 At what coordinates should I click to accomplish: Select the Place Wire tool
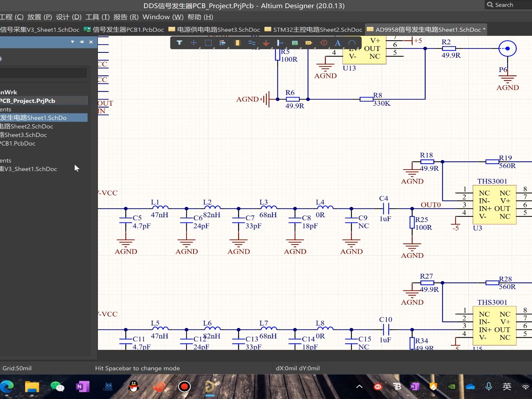point(252,43)
